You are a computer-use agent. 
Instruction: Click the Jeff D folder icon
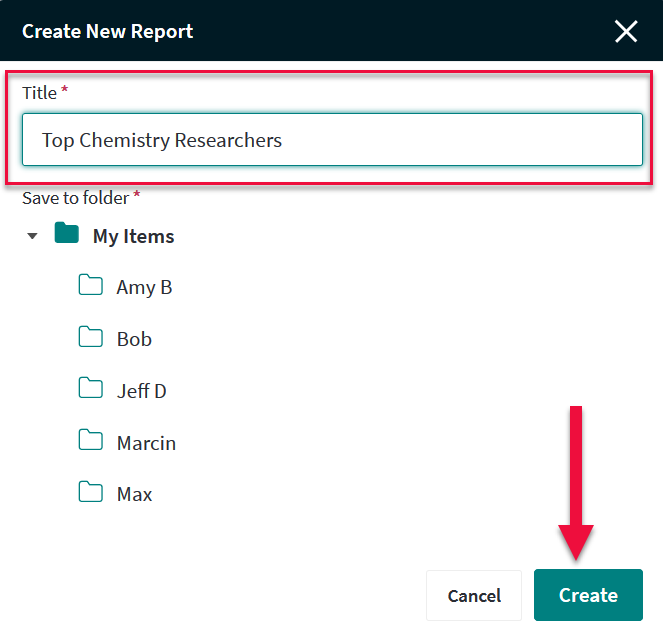91,389
